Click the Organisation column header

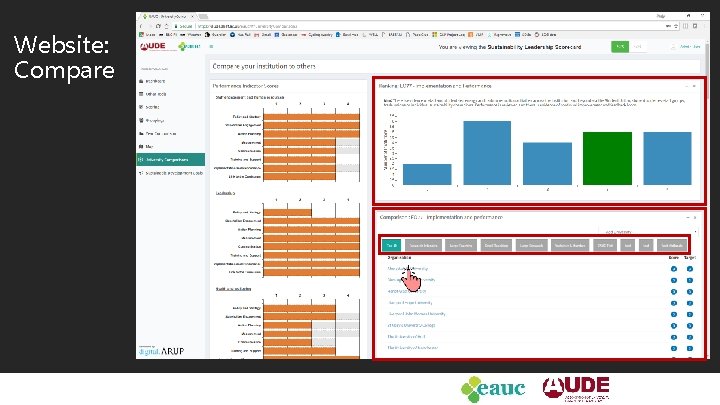(x=399, y=258)
